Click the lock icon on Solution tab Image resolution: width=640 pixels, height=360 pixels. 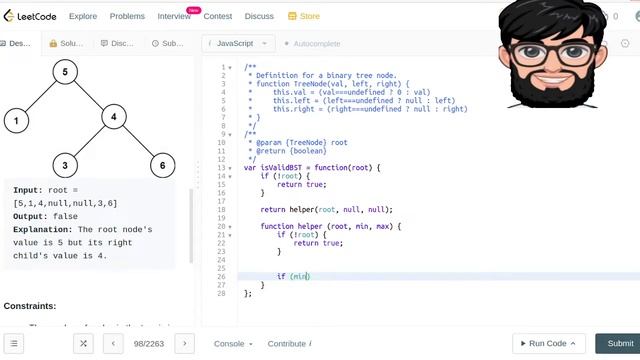coord(53,43)
